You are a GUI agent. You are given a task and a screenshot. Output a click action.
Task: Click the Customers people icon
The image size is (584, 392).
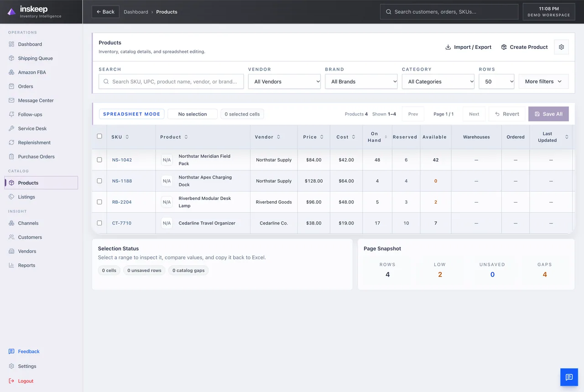click(11, 237)
